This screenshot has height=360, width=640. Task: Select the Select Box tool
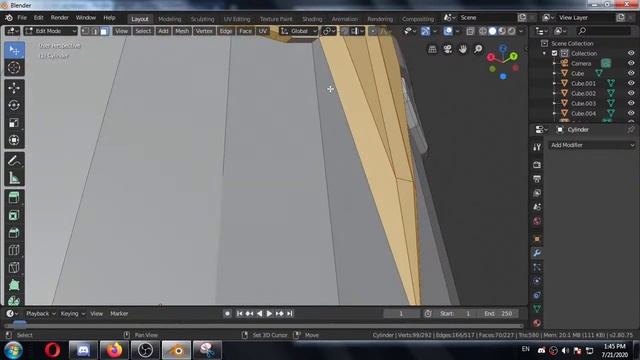(14, 50)
